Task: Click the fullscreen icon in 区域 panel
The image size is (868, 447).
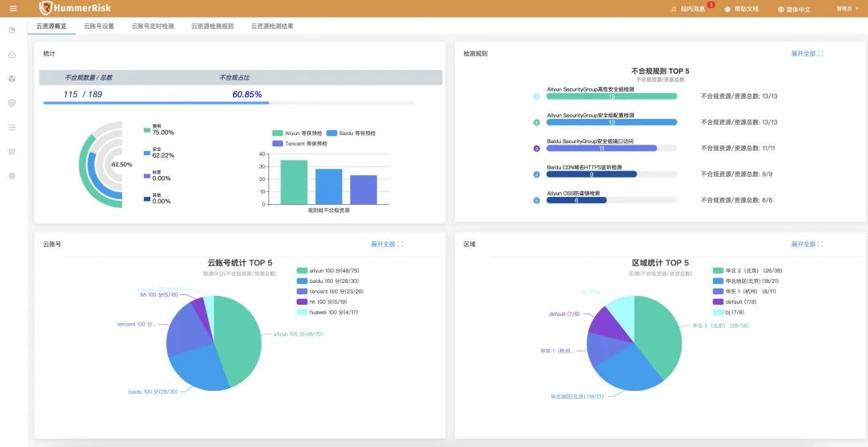Action: [x=821, y=244]
